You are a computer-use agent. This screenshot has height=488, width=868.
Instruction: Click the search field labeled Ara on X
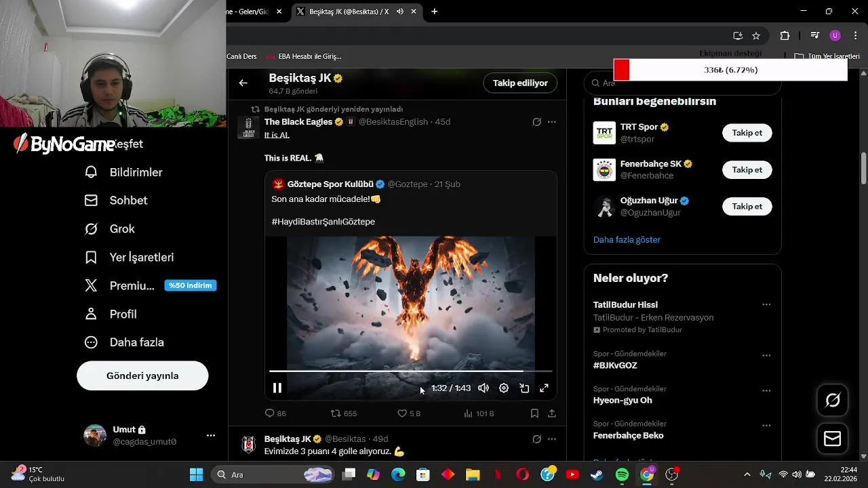682,83
